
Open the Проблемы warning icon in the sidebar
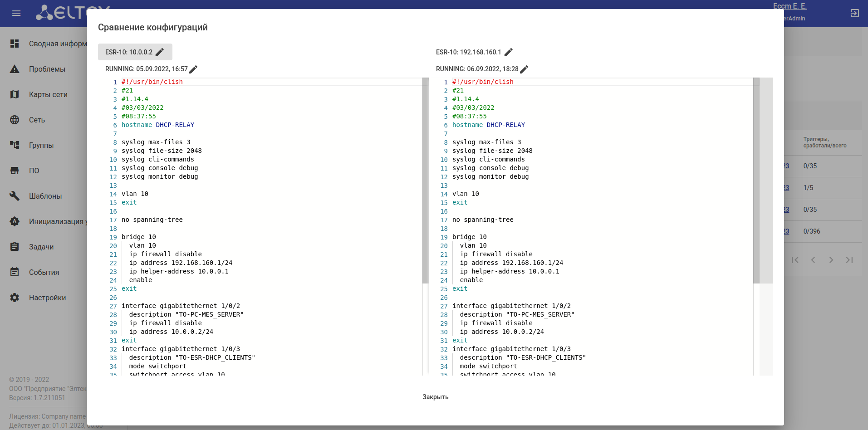coord(15,69)
